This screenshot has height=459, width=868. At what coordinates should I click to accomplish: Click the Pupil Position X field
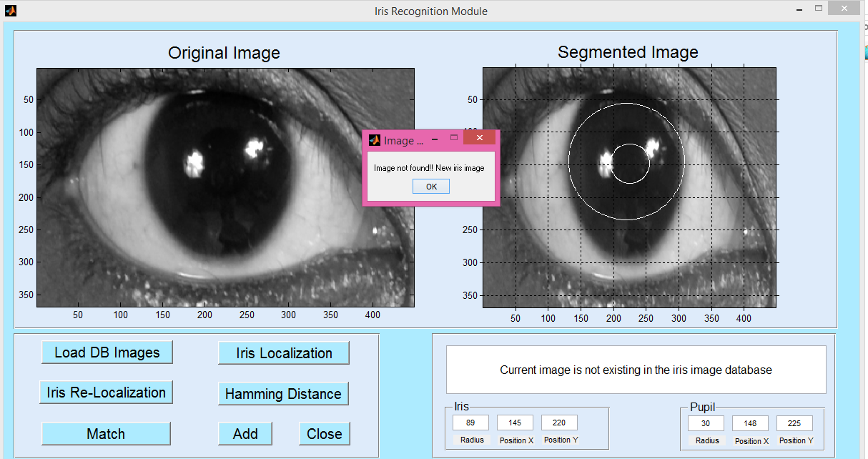click(750, 423)
